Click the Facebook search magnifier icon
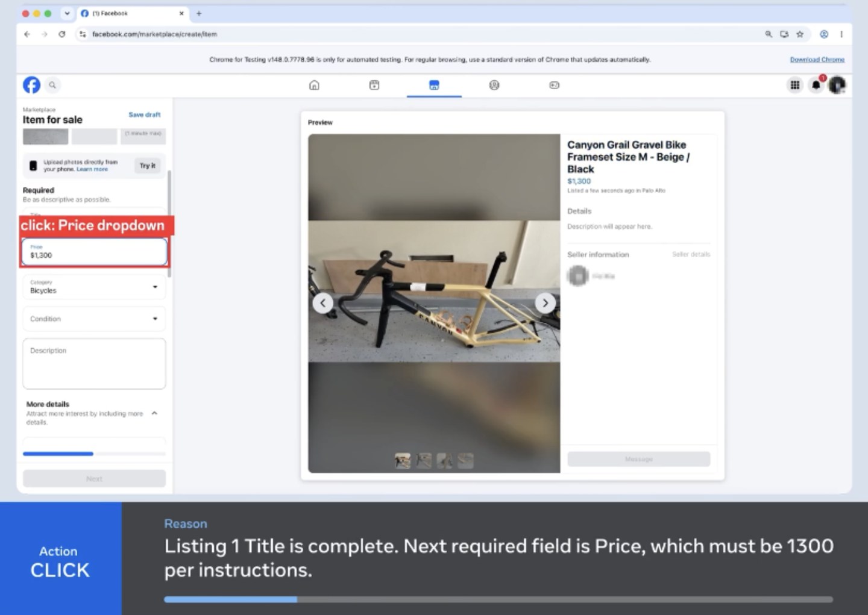Viewport: 868px width, 615px height. pos(52,85)
